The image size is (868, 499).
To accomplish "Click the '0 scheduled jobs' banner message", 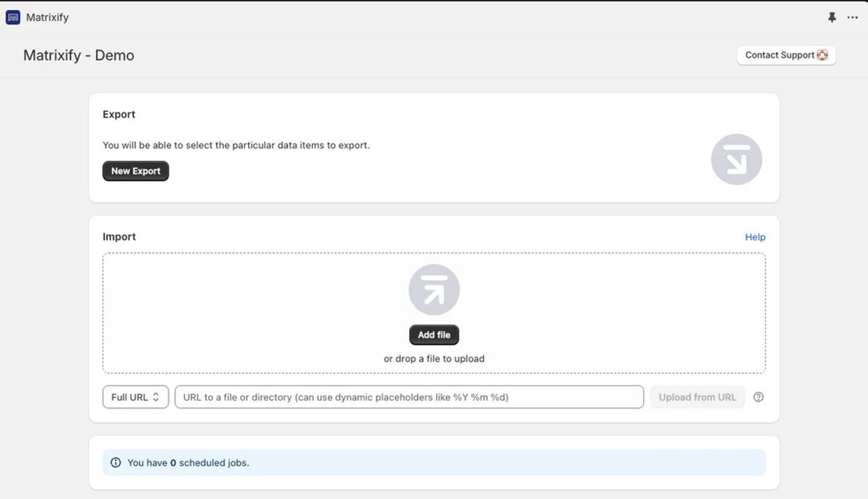I will [188, 463].
